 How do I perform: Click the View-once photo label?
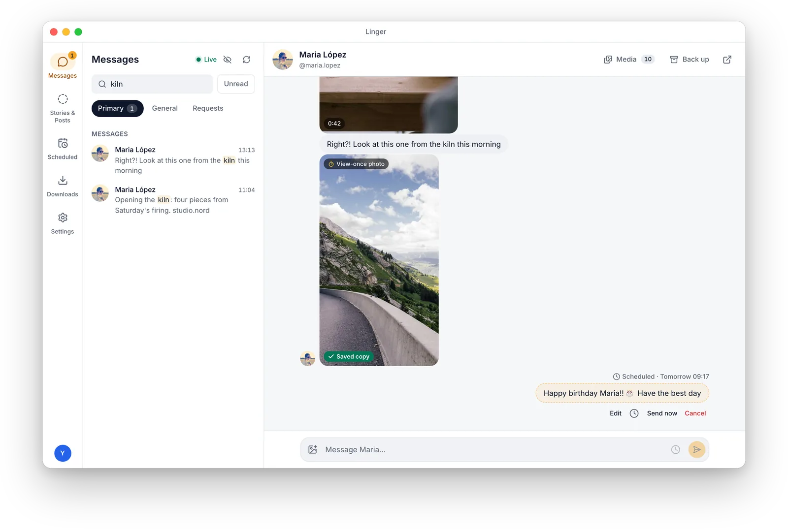pos(356,164)
